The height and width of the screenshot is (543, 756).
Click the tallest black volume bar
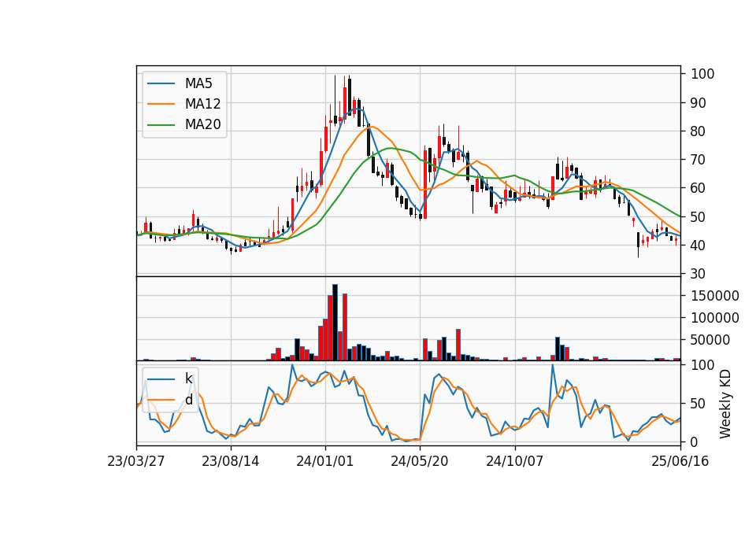335,323
